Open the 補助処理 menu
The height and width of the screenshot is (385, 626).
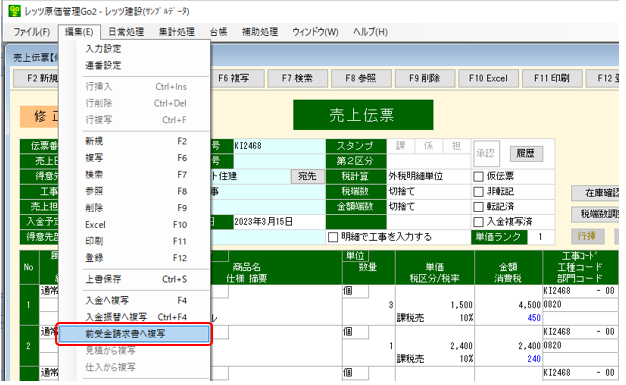(x=260, y=32)
